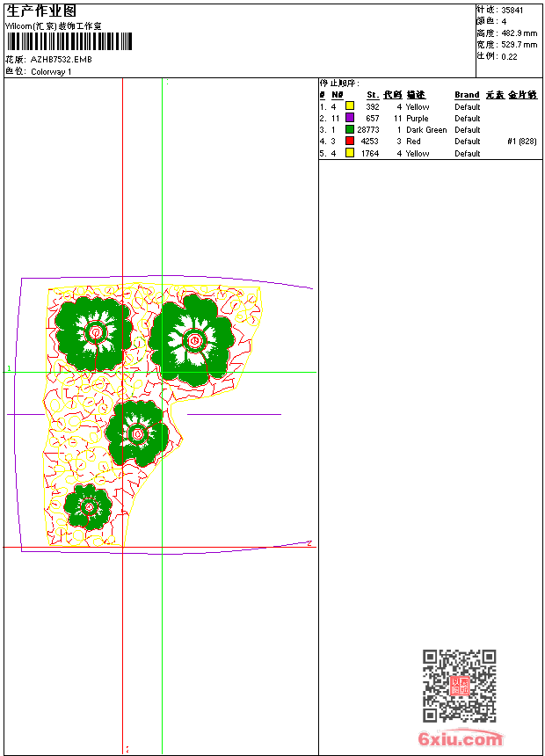Click 'Default' brand in the Red row
The width and height of the screenshot is (545, 756).
tap(468, 142)
